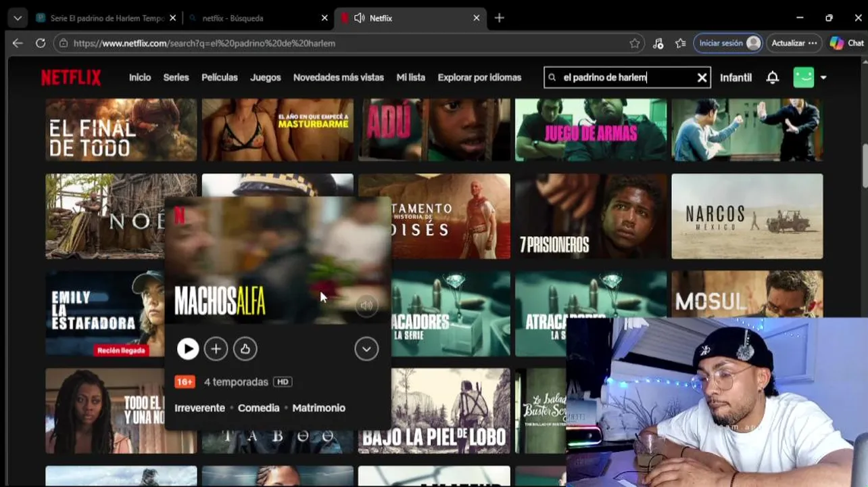This screenshot has height=487, width=868.
Task: Switch to Serie El padrino de Harlem tab
Action: [105, 18]
